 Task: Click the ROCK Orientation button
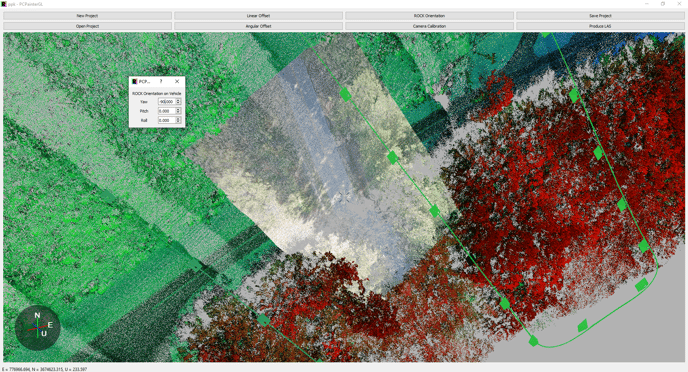click(429, 16)
